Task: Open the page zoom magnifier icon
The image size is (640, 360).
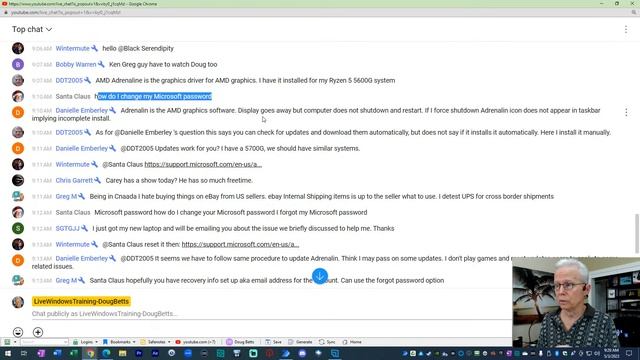Action: [633, 13]
